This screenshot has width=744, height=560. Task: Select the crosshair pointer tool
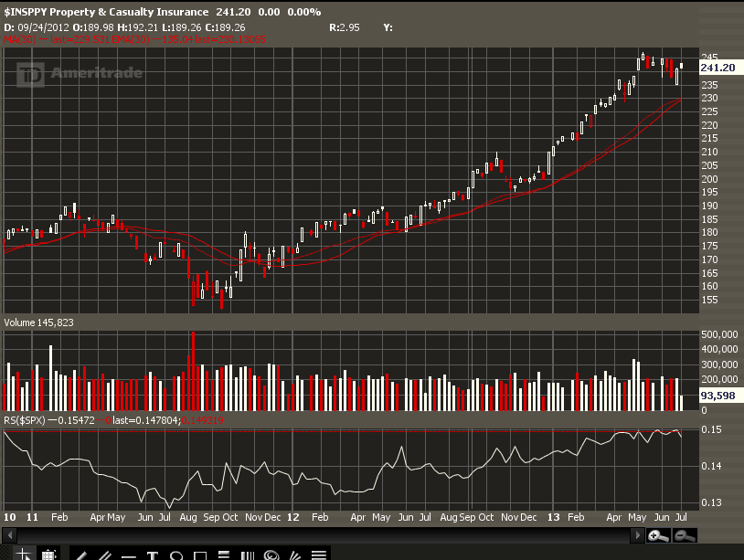(x=23, y=554)
